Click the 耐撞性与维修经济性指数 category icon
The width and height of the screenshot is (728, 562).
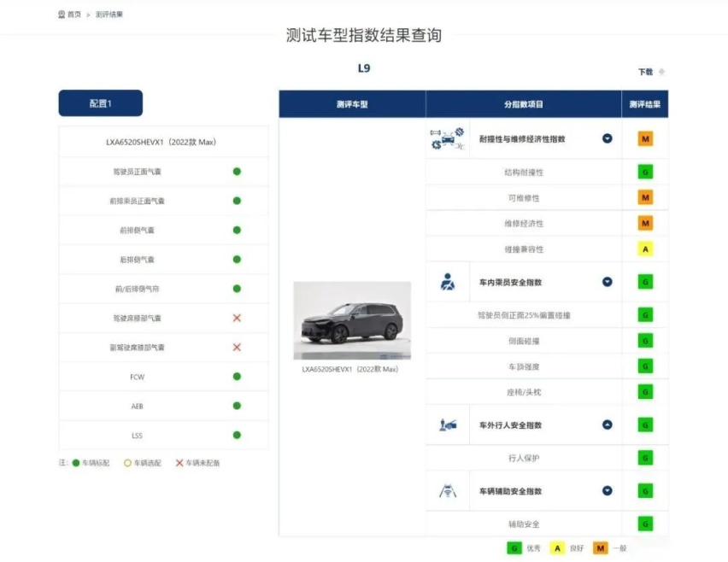pyautogui.click(x=448, y=138)
